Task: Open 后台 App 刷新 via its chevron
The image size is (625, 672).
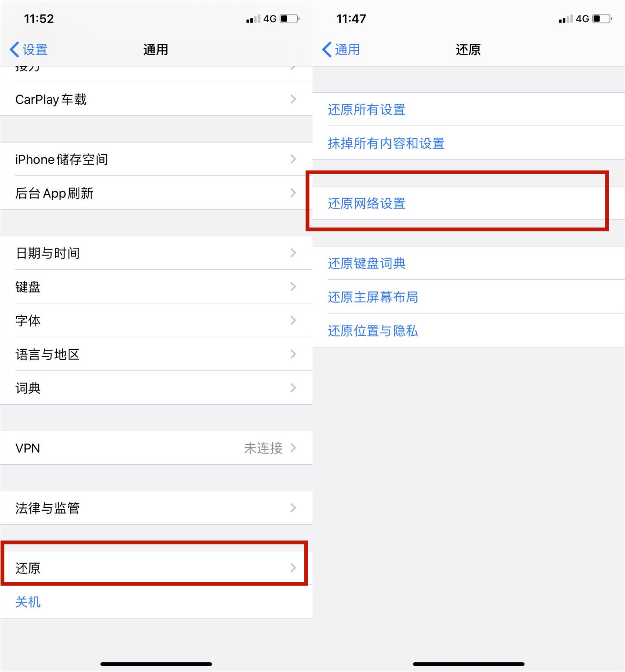Action: [x=293, y=193]
